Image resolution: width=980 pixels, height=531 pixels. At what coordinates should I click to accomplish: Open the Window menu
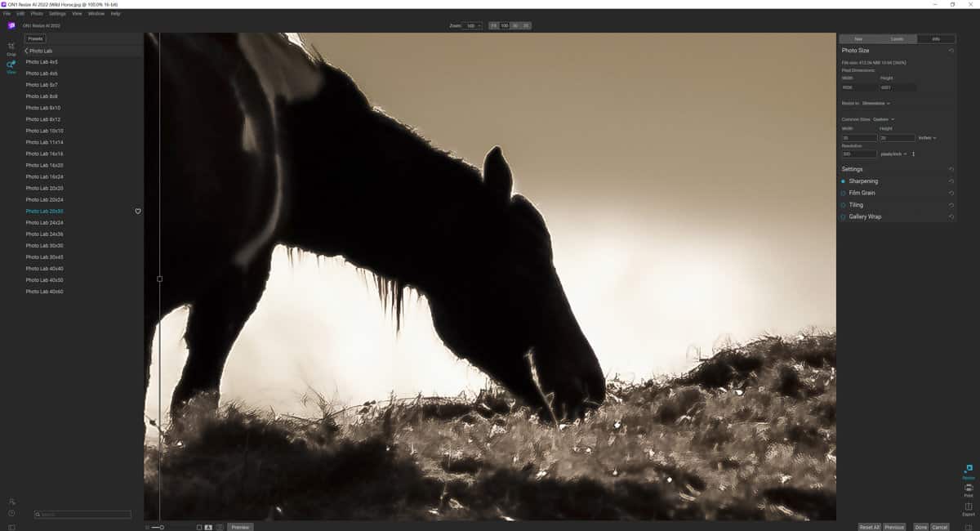tap(96, 14)
